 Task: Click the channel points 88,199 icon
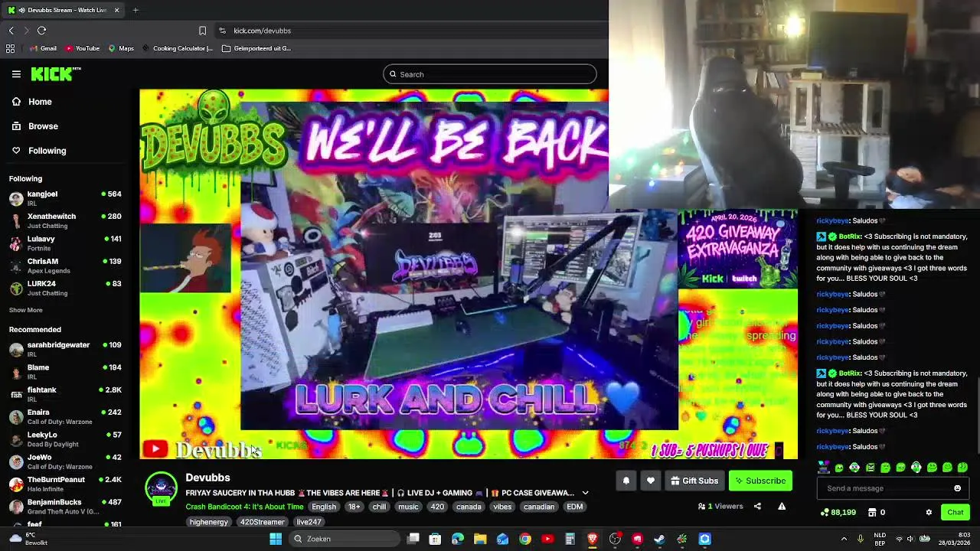click(824, 512)
